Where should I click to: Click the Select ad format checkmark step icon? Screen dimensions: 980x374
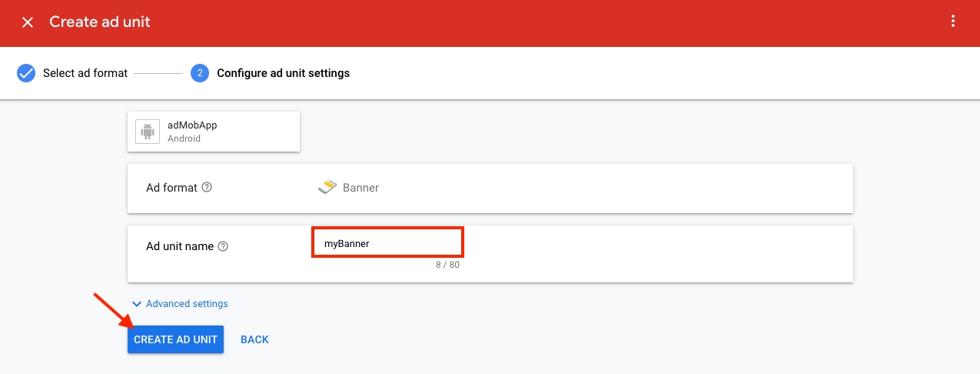[26, 73]
